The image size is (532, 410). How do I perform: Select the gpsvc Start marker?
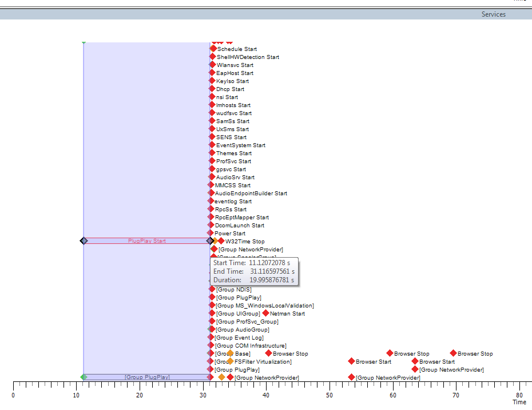pos(212,169)
